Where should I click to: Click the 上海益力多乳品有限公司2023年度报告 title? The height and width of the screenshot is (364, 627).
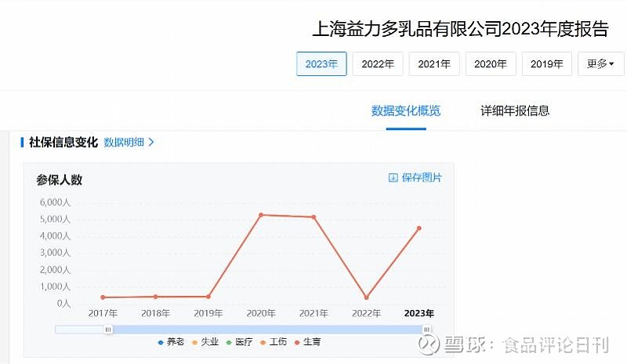pos(460,29)
